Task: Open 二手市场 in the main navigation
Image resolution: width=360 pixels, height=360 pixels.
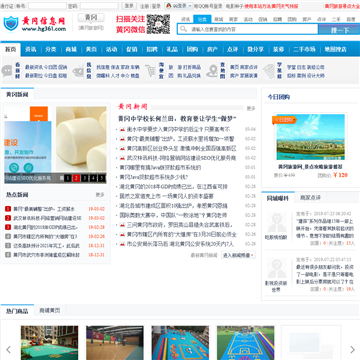Action: 304,49
